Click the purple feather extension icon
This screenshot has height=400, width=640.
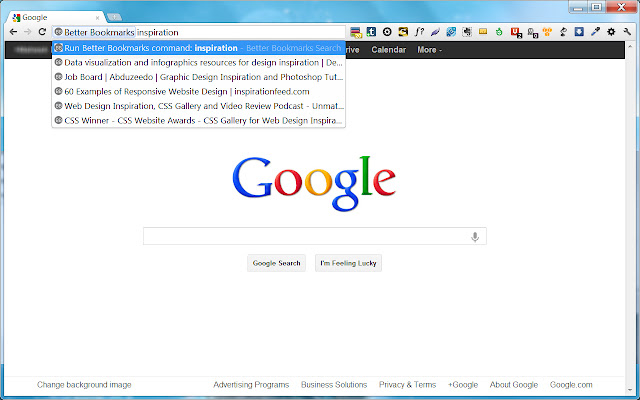435,31
